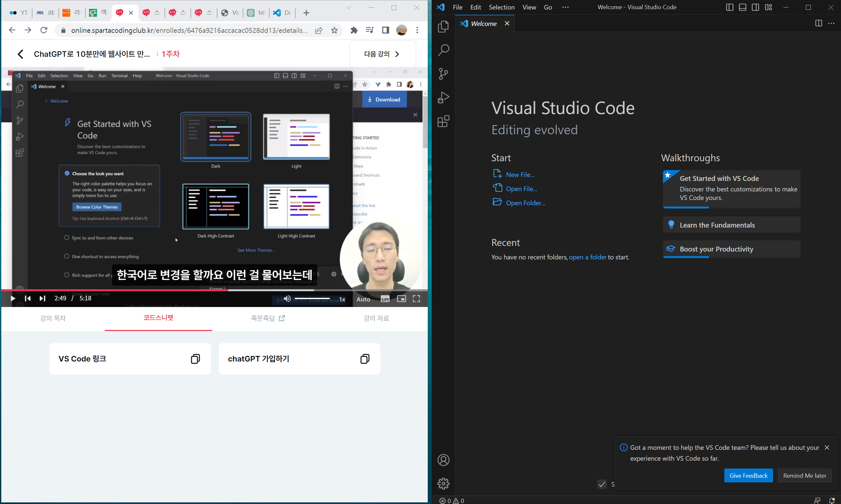Switch to 강의 자료 tab
This screenshot has width=841, height=504.
376,318
